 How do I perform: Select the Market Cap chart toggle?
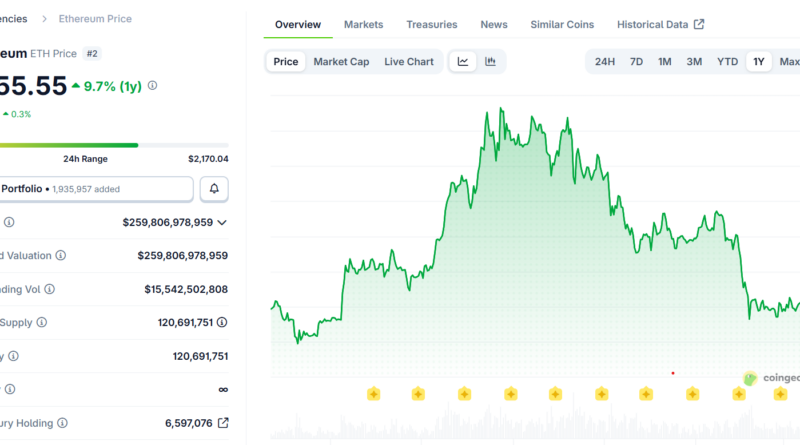(x=341, y=62)
